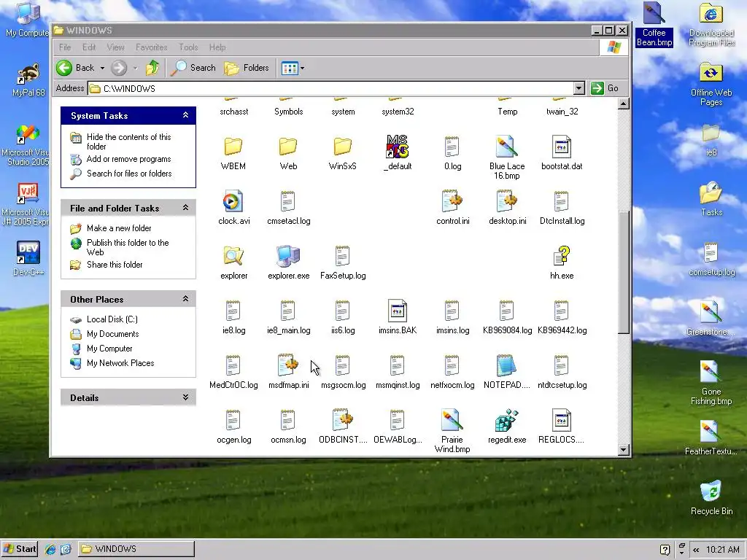
Task: Select the msdfmap.ini file icon
Action: [287, 365]
